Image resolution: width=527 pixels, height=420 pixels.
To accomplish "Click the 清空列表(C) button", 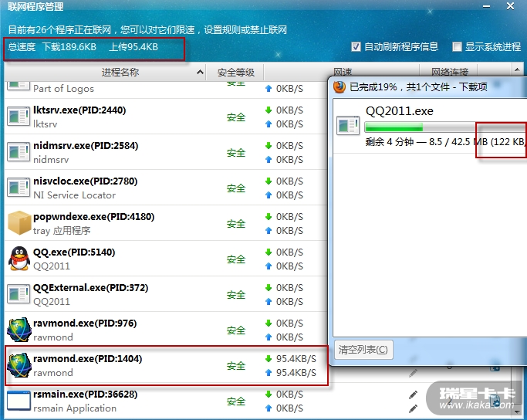I will (x=363, y=350).
